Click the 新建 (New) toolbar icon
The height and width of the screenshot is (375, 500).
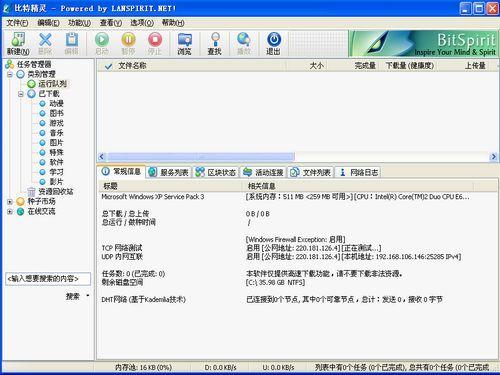point(18,43)
